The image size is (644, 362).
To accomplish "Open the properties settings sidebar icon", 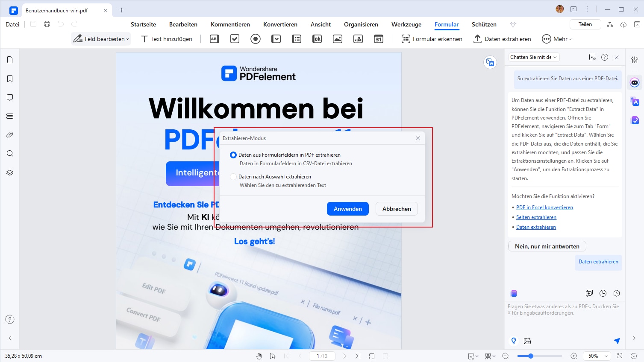I will click(635, 60).
